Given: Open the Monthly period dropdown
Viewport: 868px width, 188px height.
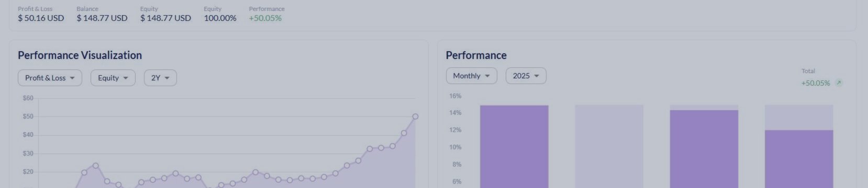Looking at the screenshot, I should pos(471,76).
